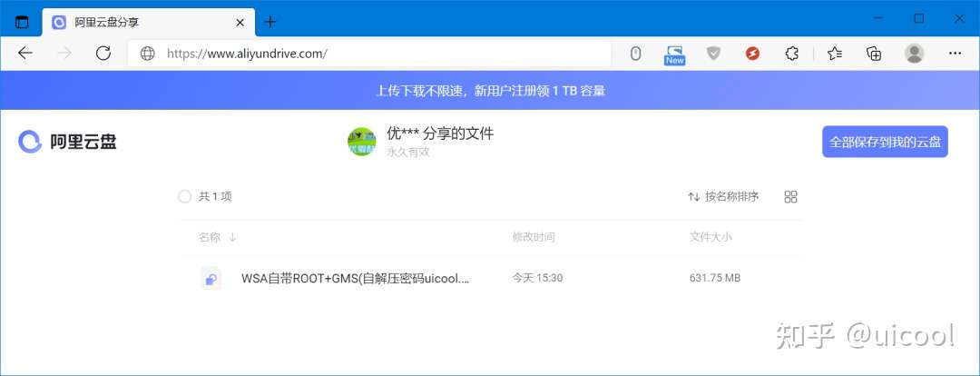This screenshot has height=376, width=980.
Task: Close the 阿里云盘分享 tab
Action: [x=240, y=23]
